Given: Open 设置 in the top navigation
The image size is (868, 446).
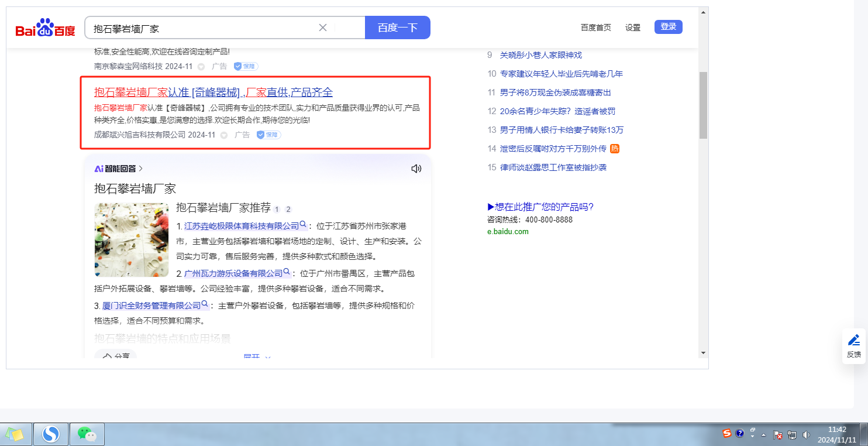Looking at the screenshot, I should tap(632, 28).
